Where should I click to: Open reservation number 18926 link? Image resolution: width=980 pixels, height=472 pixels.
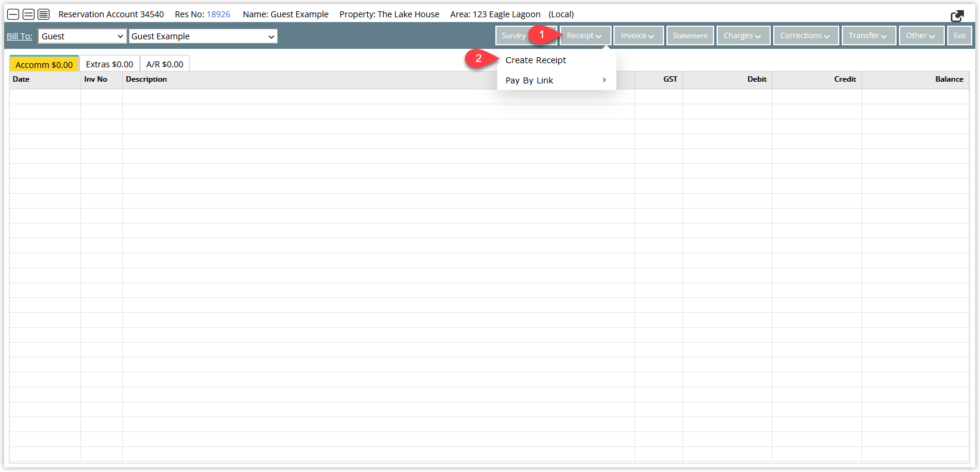coord(218,14)
